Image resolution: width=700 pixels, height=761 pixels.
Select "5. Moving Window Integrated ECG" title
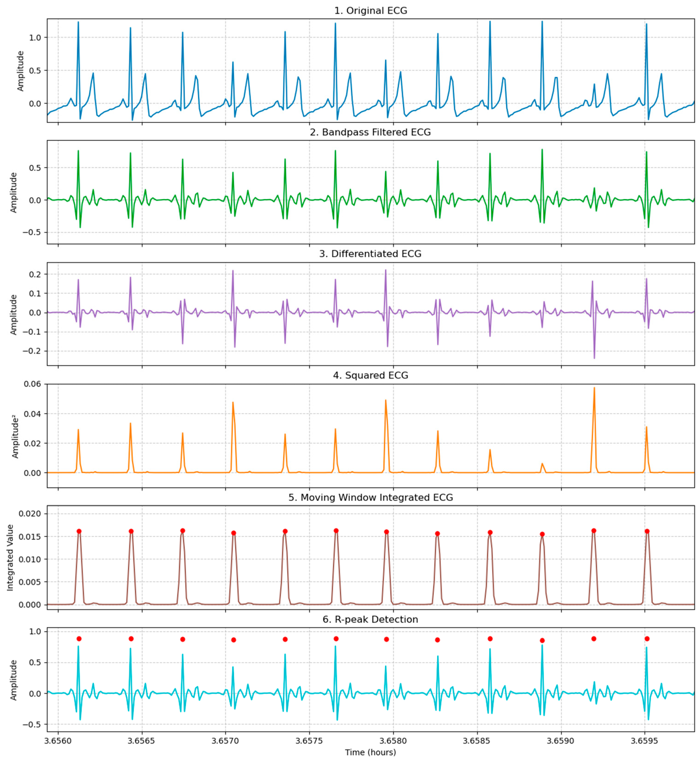[370, 498]
